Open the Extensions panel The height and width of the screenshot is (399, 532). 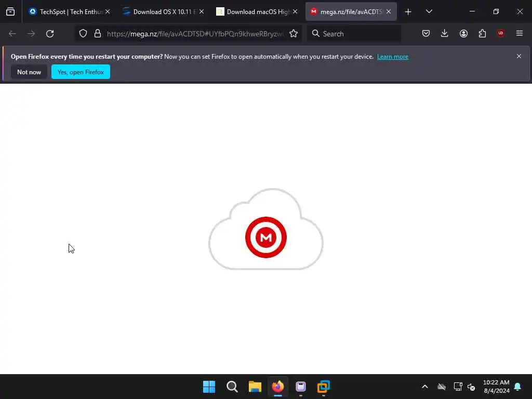pyautogui.click(x=482, y=33)
